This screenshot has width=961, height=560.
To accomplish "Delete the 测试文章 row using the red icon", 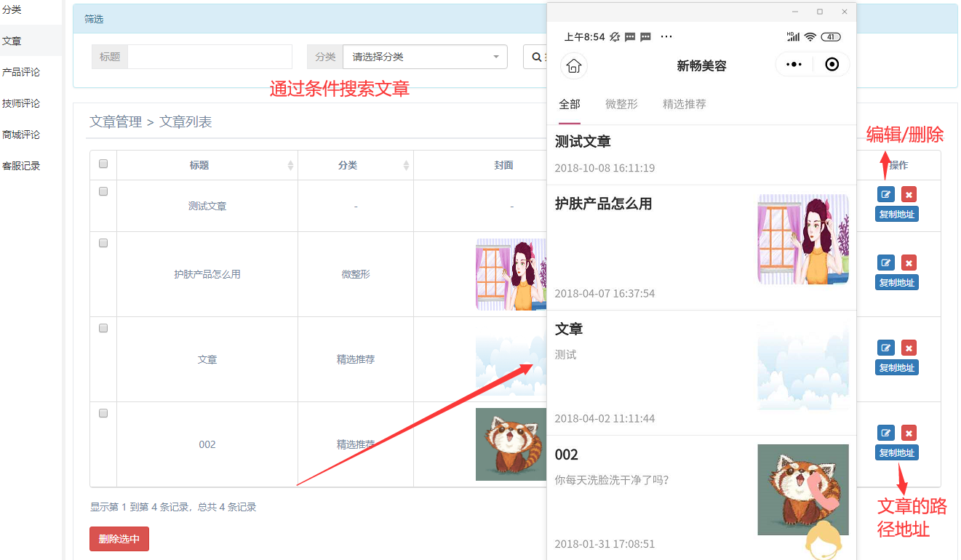I will [909, 194].
